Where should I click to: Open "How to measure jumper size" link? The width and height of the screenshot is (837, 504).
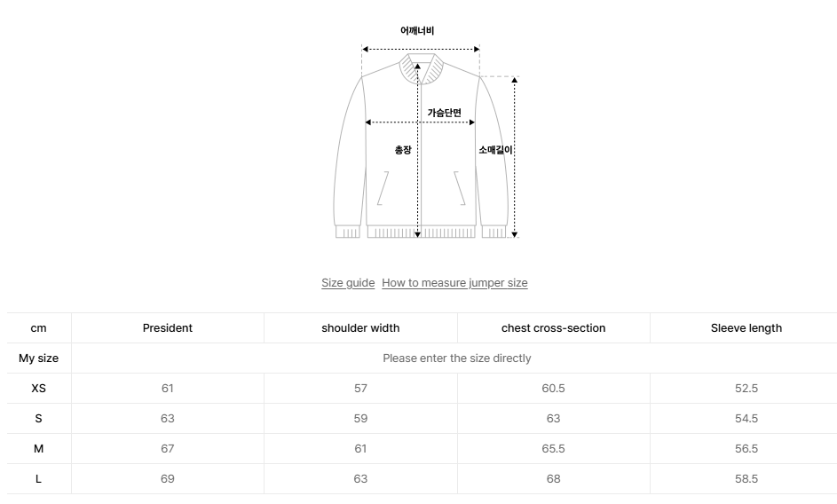454,283
